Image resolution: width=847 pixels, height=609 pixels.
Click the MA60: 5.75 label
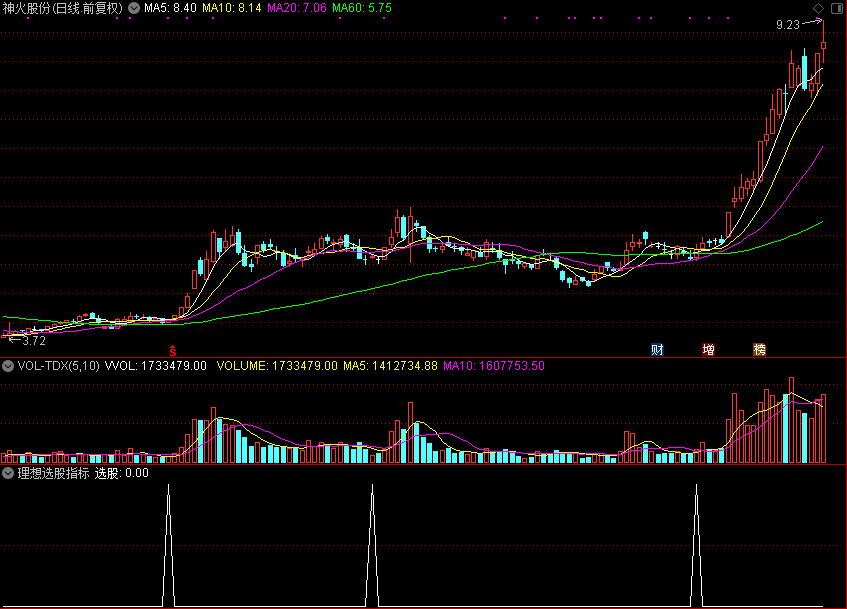[x=362, y=8]
